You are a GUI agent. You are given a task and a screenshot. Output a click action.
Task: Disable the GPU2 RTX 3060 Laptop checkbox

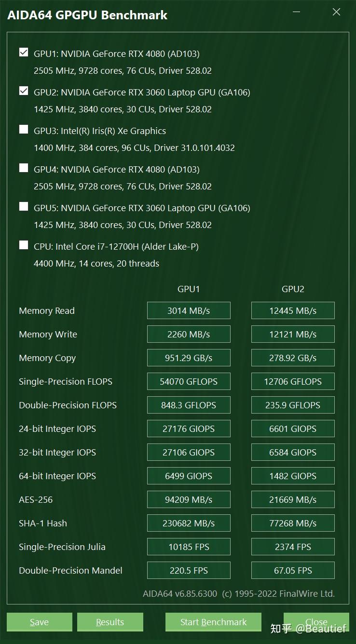[x=23, y=91]
